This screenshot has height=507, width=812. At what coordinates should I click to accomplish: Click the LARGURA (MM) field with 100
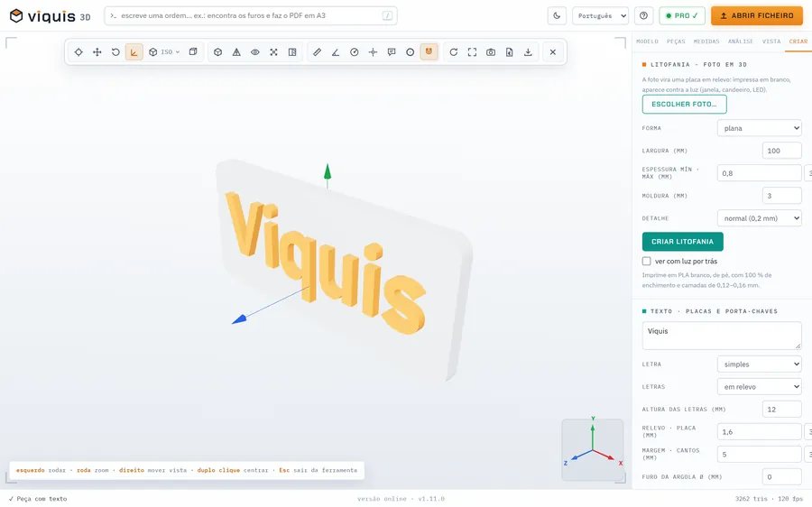pos(782,151)
